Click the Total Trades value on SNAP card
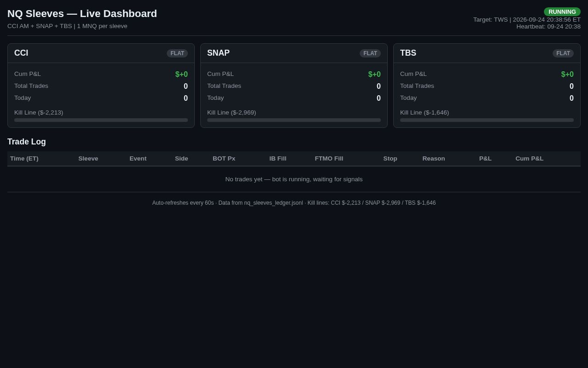Viewport: 588px width, 368px height. click(x=379, y=86)
